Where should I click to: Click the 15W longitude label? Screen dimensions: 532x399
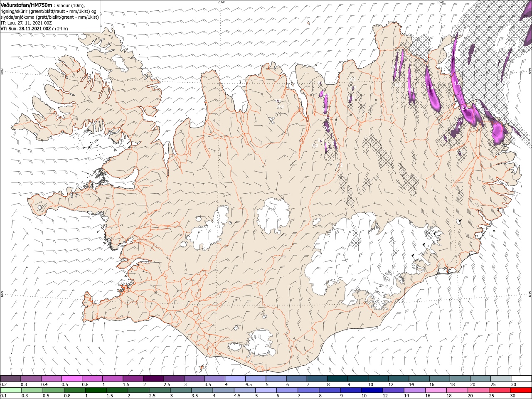coord(440,2)
